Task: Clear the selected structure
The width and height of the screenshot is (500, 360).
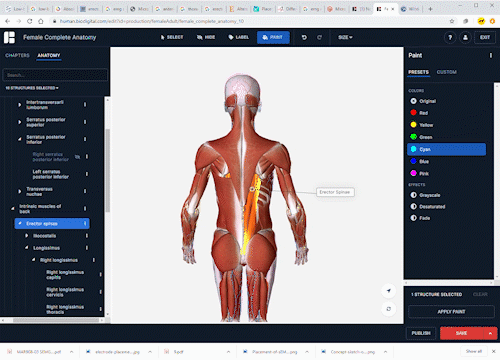Action: tap(480, 294)
